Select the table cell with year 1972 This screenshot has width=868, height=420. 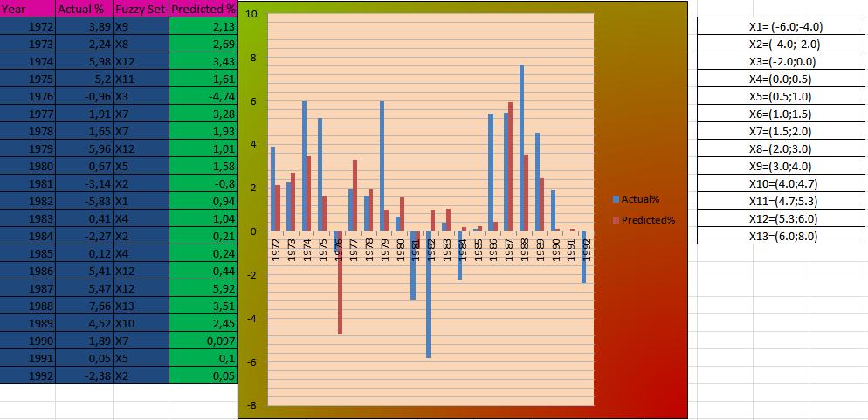tap(27, 26)
